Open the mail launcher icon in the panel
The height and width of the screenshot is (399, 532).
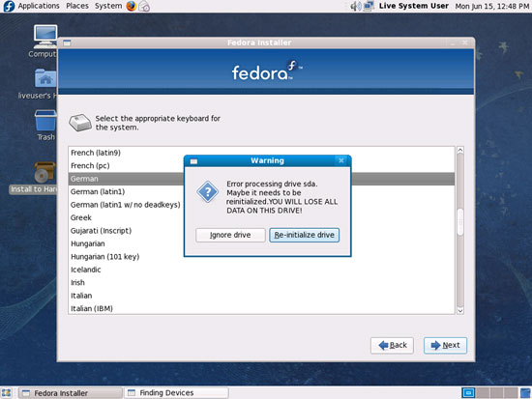pos(144,6)
